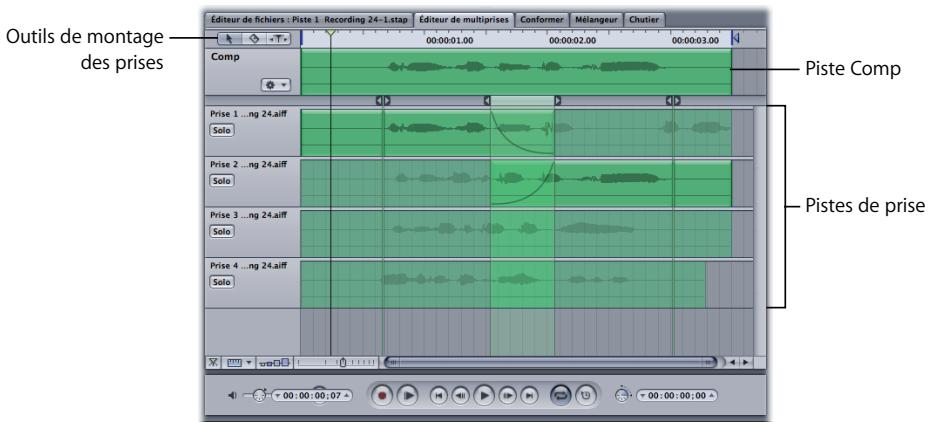Click Play from Beginning button
This screenshot has width=928, height=423.
(x=407, y=395)
